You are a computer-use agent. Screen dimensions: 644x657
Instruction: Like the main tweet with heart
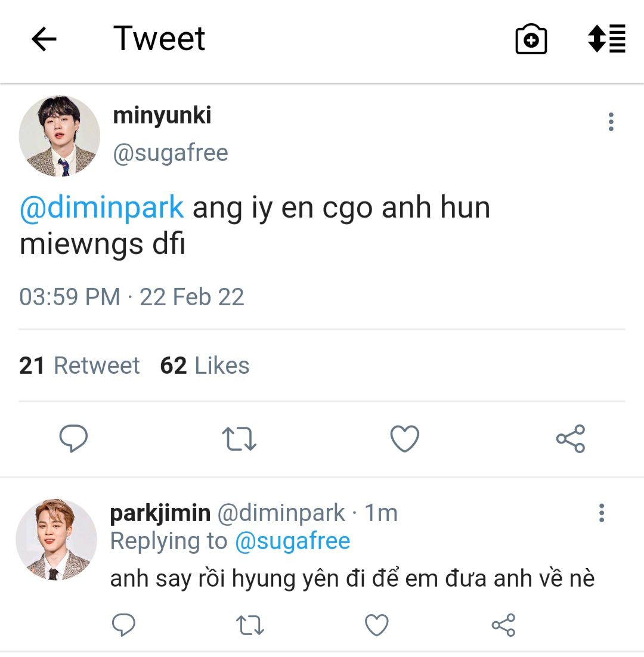click(405, 439)
